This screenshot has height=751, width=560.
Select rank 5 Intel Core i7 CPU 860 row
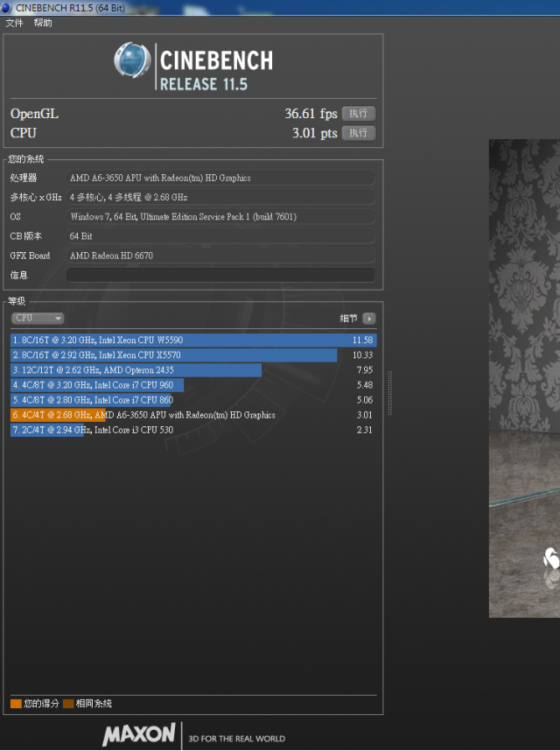(x=193, y=400)
